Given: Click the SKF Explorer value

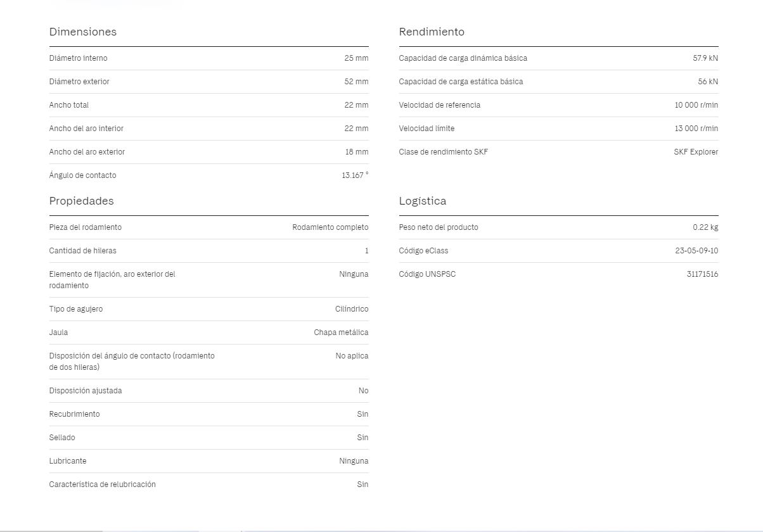Looking at the screenshot, I should pos(696,152).
